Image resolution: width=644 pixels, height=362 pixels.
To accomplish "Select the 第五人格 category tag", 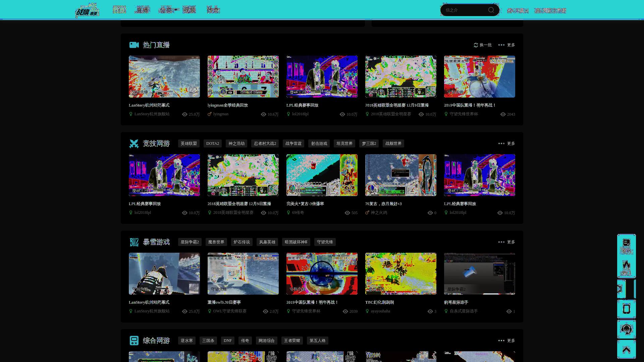I will (x=318, y=341).
